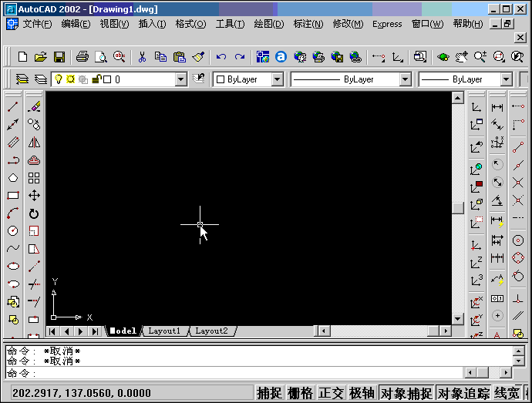
Task: Toggle layer 0 on/off lightbulb
Action: [x=59, y=79]
